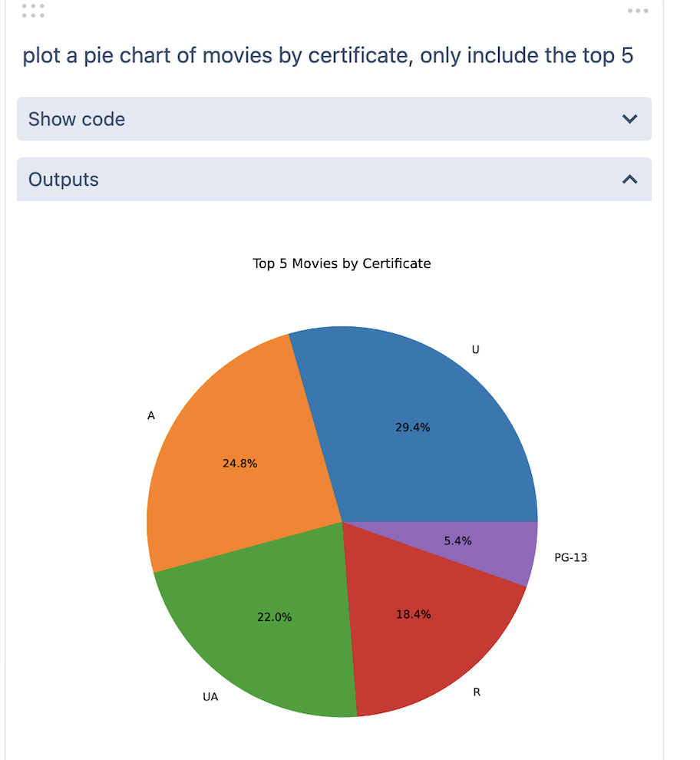Click the 24.8% percentage label
The width and height of the screenshot is (700, 760).
[239, 464]
